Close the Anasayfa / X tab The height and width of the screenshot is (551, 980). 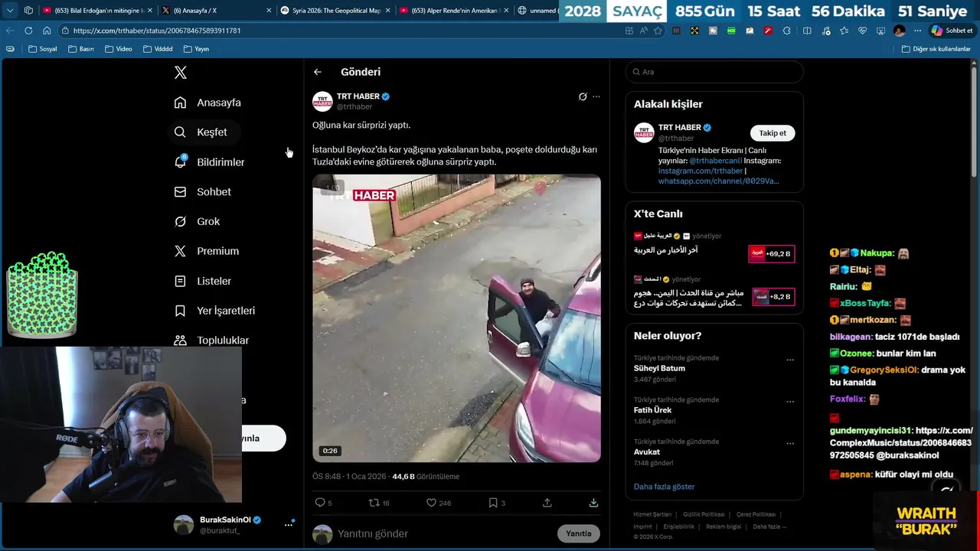(269, 11)
